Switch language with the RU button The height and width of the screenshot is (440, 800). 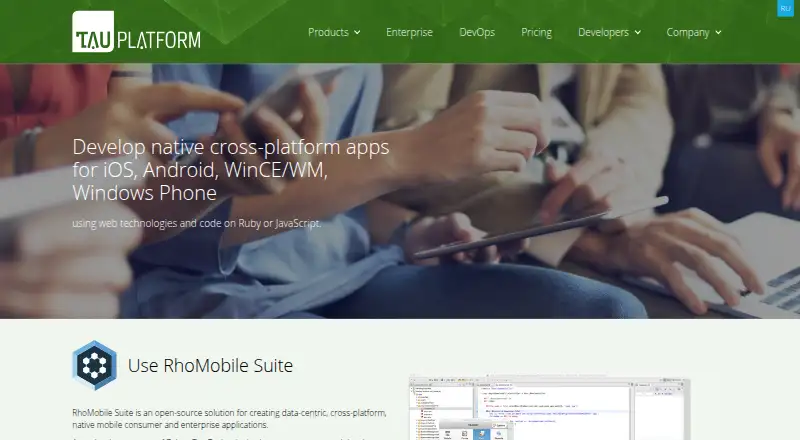[785, 8]
